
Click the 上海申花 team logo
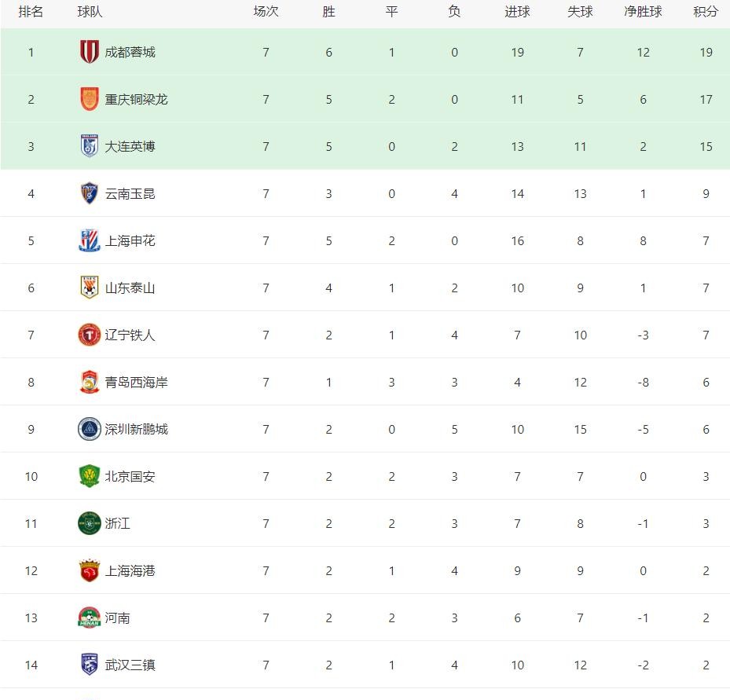point(90,240)
